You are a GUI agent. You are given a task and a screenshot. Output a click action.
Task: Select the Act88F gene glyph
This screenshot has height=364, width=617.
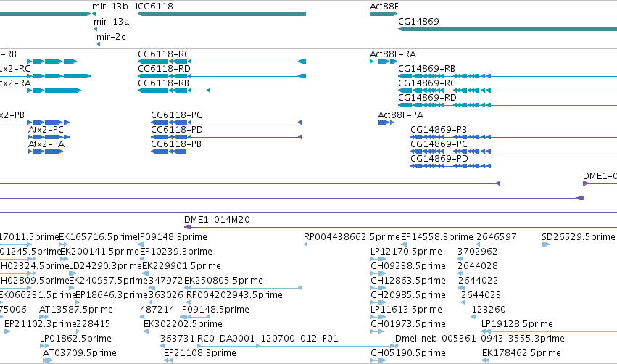pyautogui.click(x=384, y=14)
